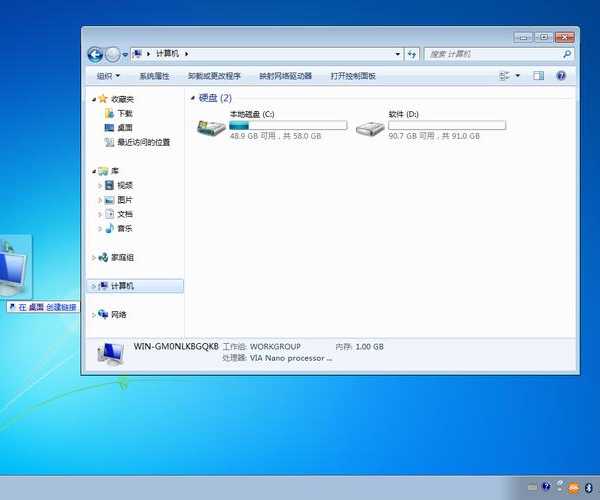This screenshot has width=600, height=500.
Task: Collapse the 收藏夹 (Favorites) tree section
Action: (92, 99)
